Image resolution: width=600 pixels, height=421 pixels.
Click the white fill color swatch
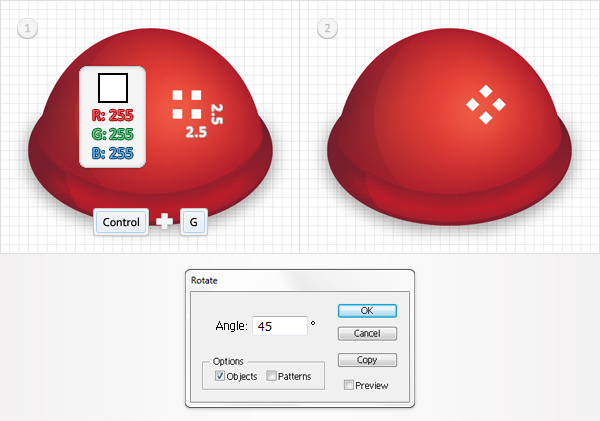point(113,88)
